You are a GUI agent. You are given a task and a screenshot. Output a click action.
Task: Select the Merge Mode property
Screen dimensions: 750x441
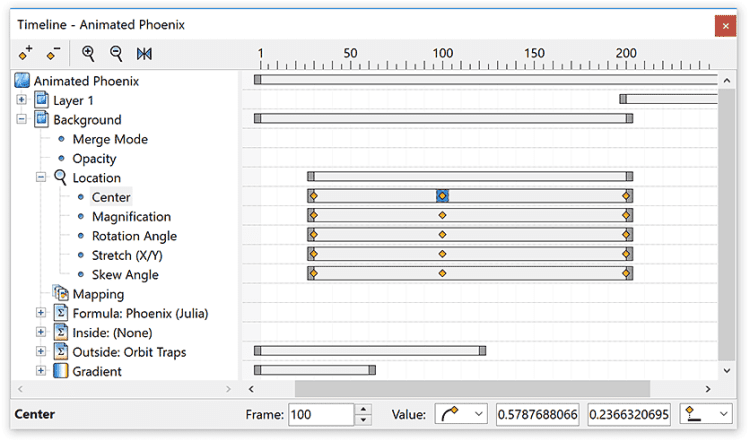tap(110, 139)
